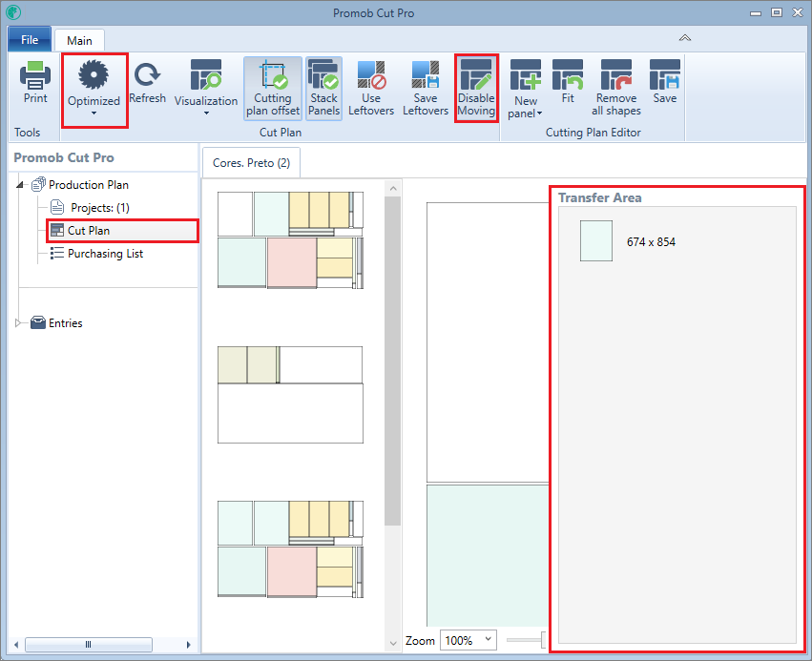Image resolution: width=812 pixels, height=661 pixels.
Task: Select the Entries tree item
Action: pos(65,323)
